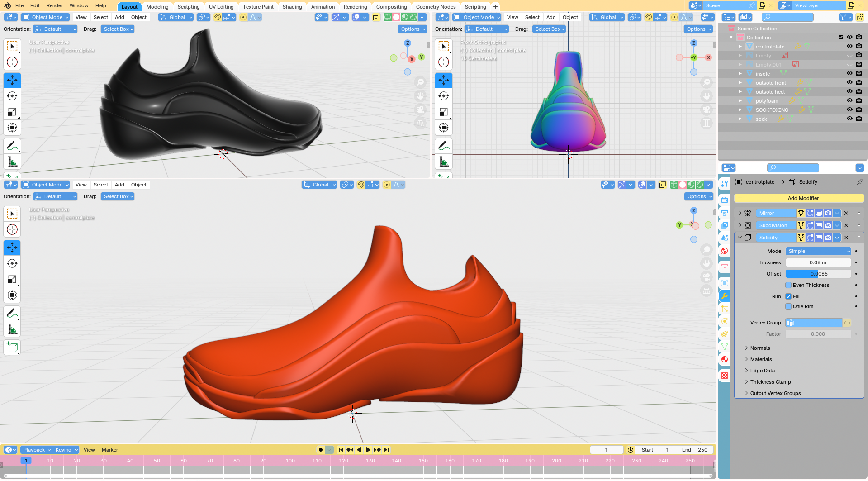Image resolution: width=868 pixels, height=481 pixels.
Task: Select the Scale tool in bottom viewport
Action: tap(12, 279)
